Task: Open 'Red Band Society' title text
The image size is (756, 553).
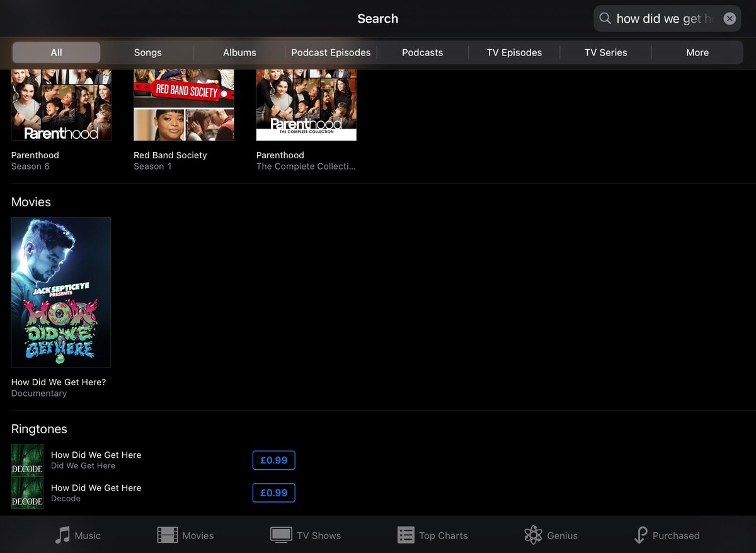Action: tap(170, 155)
